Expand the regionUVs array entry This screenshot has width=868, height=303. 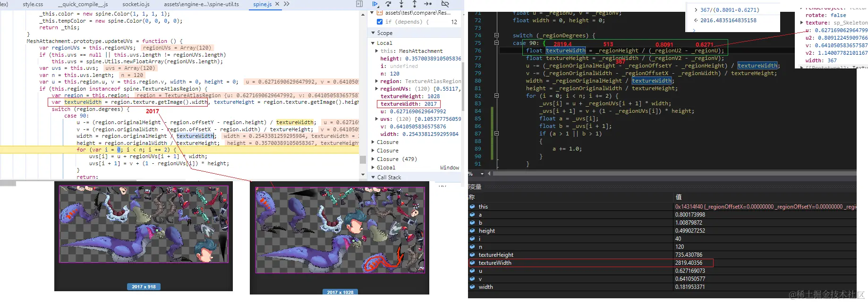coord(377,89)
